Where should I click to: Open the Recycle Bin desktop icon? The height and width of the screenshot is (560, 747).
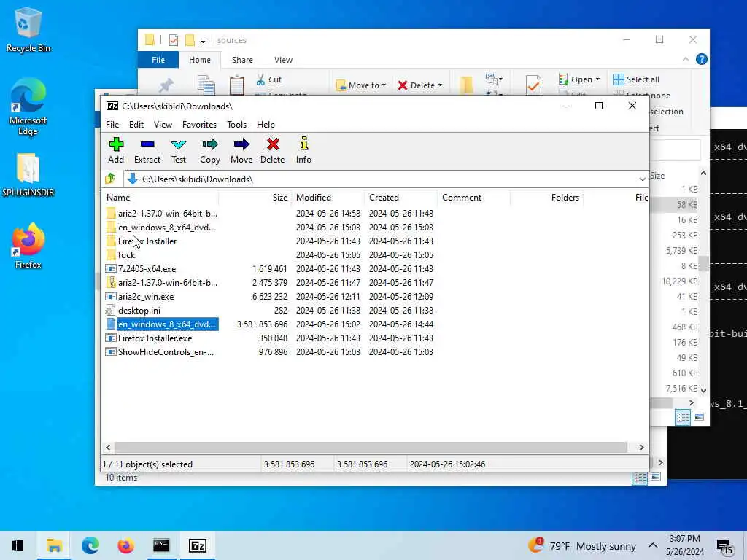(28, 30)
